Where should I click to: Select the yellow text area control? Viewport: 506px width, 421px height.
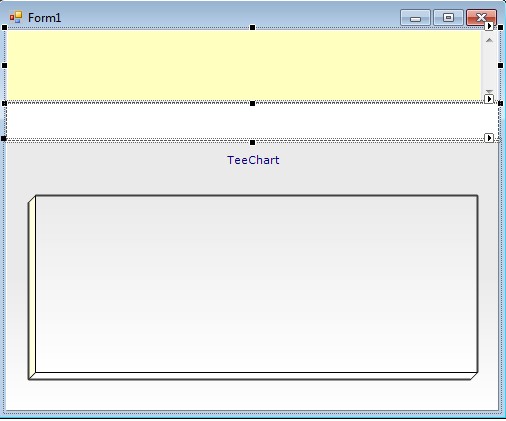tap(243, 65)
